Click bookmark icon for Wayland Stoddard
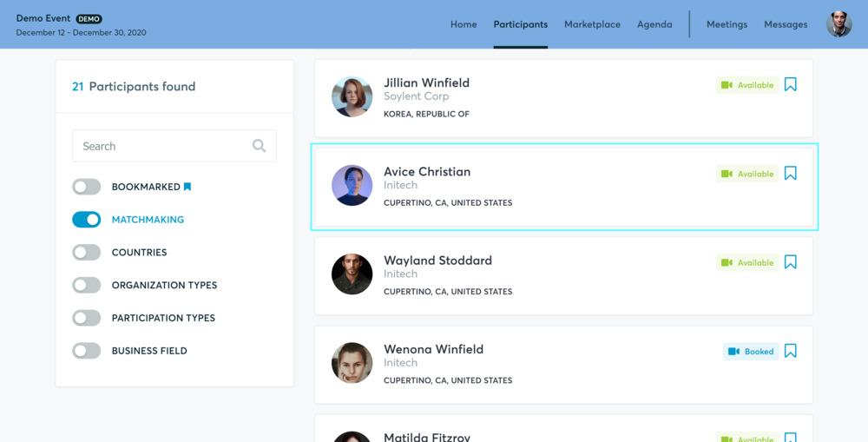This screenshot has height=442, width=868. (x=791, y=262)
